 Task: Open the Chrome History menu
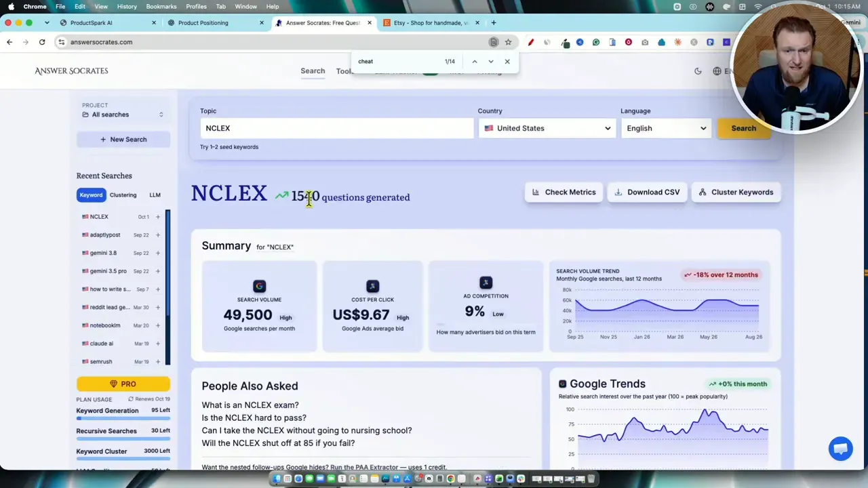coord(127,7)
